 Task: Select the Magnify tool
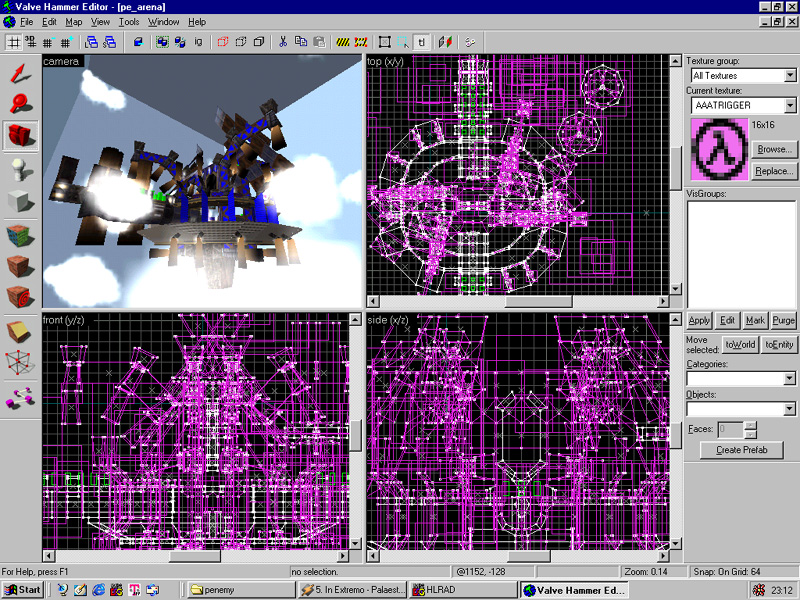19,104
